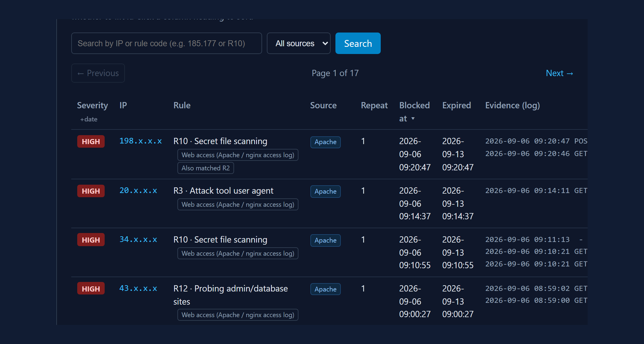
Task: Toggle sort on Blocked at column
Action: (x=414, y=112)
